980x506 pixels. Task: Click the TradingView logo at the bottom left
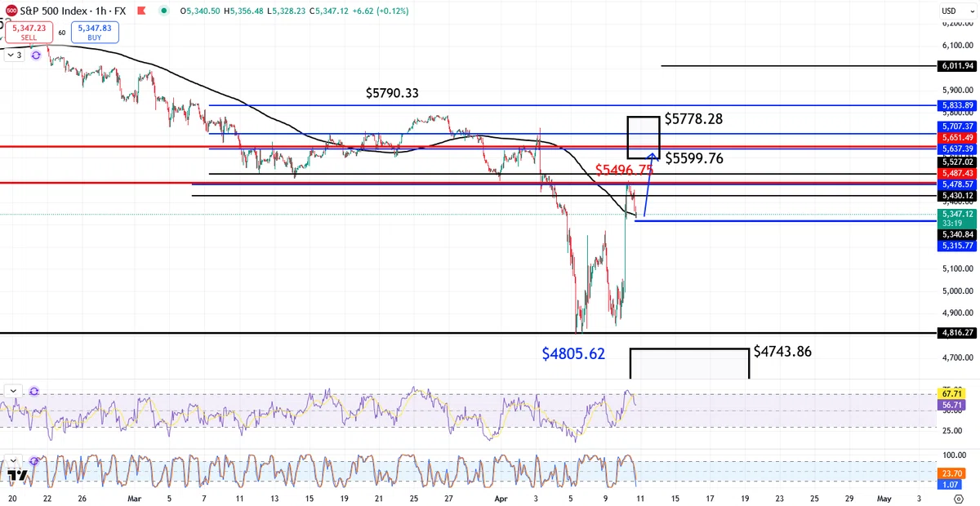[x=18, y=474]
